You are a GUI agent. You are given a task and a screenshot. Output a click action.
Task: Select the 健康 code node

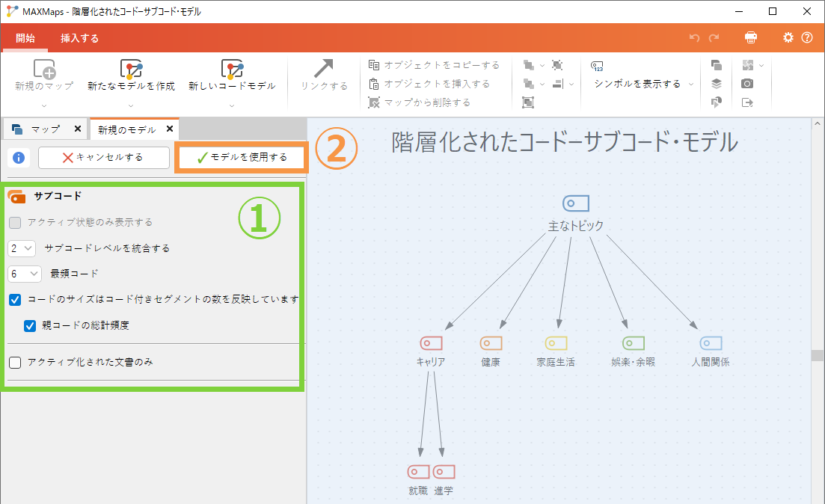click(x=491, y=343)
